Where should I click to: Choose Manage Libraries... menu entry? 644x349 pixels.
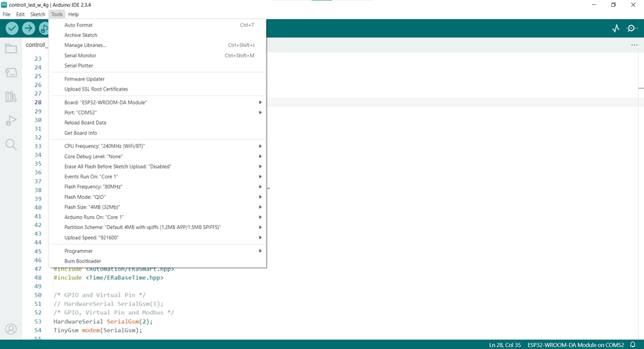tap(85, 46)
